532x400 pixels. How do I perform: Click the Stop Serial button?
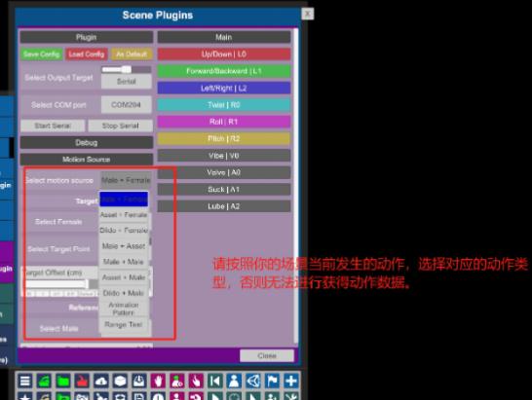click(x=121, y=126)
